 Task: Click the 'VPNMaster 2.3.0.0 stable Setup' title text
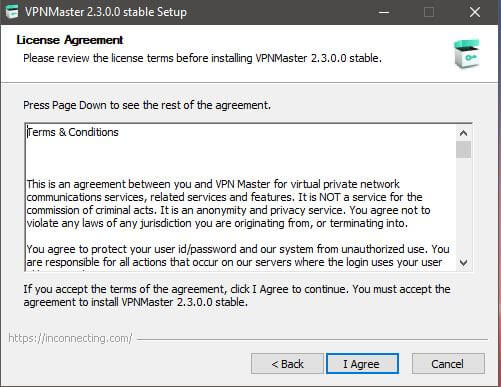(106, 12)
